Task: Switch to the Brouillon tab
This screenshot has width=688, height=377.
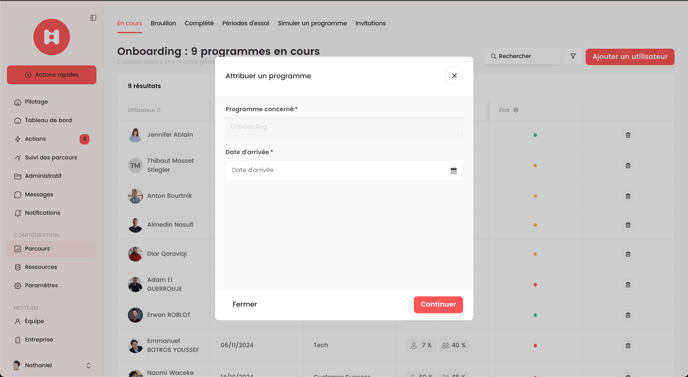Action: pos(163,23)
